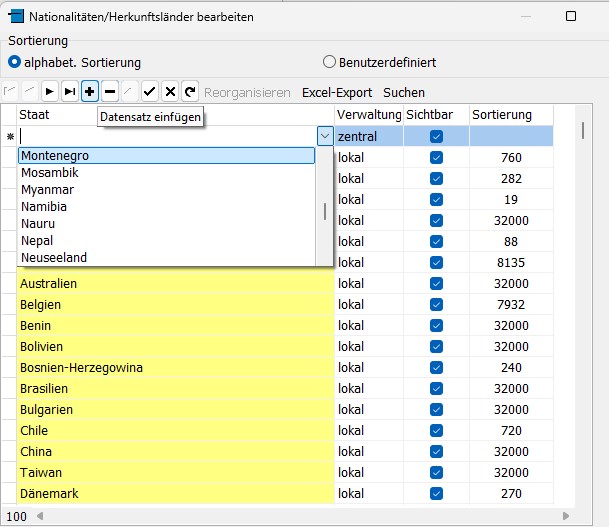The height and width of the screenshot is (527, 609).
Task: Click the zentral Verwaltung cell
Action: click(x=369, y=136)
